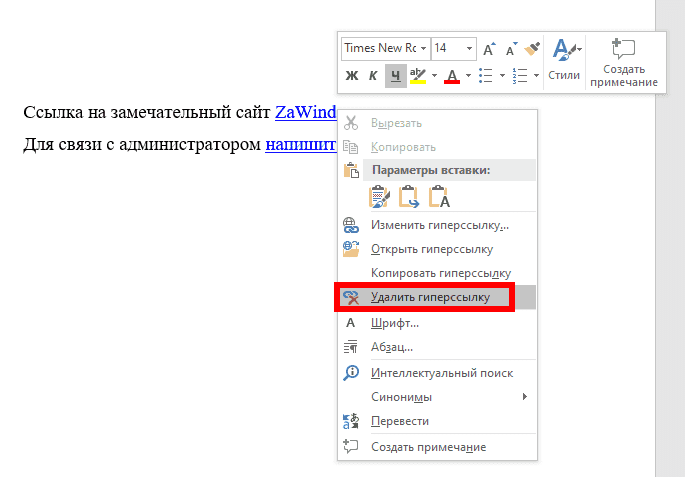The width and height of the screenshot is (685, 477).
Task: Open the Times New Roman font name dropdown
Action: click(424, 48)
